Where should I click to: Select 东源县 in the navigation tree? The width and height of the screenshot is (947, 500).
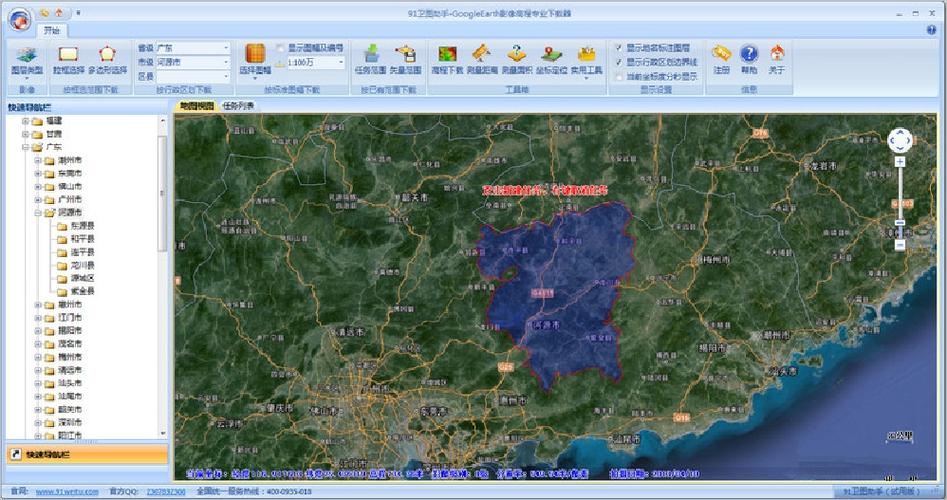point(82,225)
